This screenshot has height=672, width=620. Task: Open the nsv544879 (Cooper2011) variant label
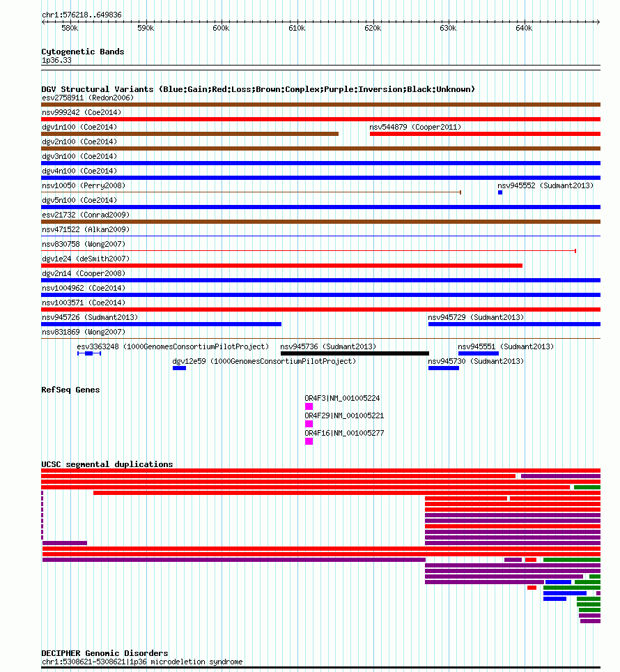[x=415, y=127]
